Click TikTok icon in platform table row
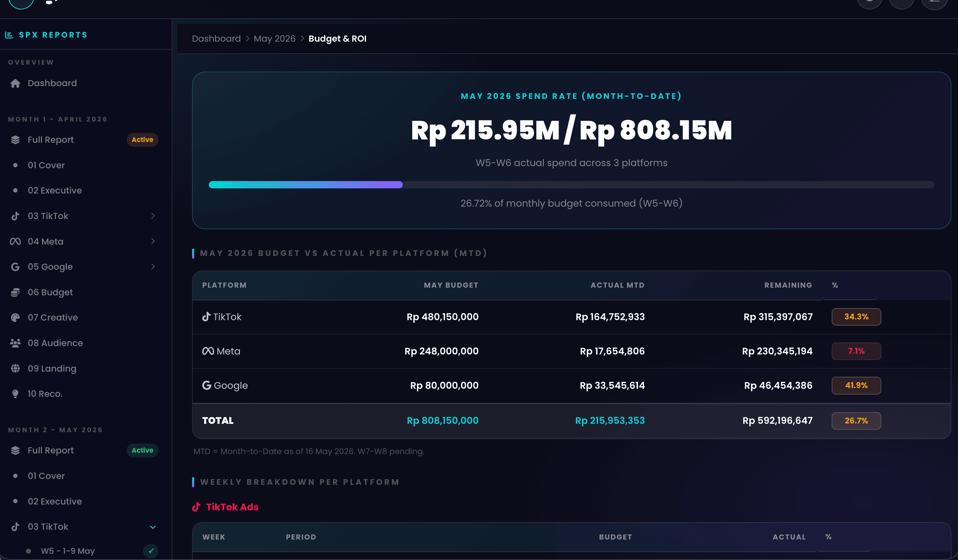Screen dimensions: 958x560 coord(206,316)
